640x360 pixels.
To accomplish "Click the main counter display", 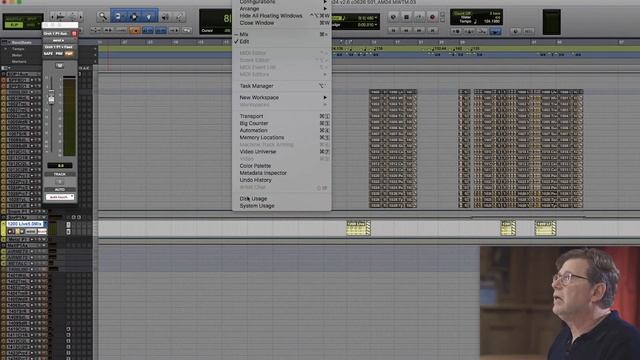I will coord(216,21).
